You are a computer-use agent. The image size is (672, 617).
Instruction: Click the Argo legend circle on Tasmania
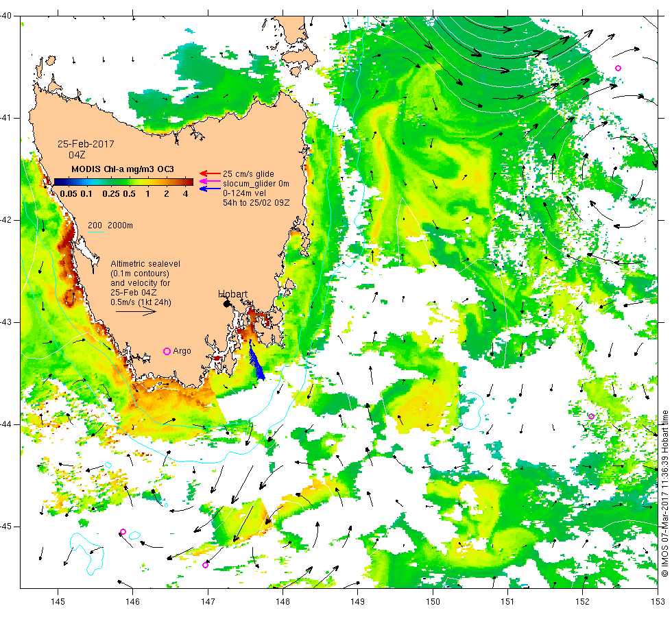[167, 351]
